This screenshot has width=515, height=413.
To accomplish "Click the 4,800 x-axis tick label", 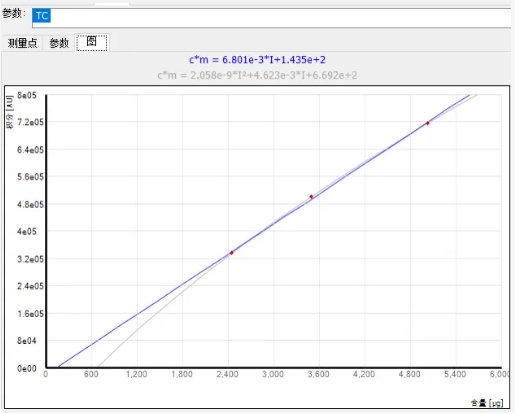I will point(409,374).
